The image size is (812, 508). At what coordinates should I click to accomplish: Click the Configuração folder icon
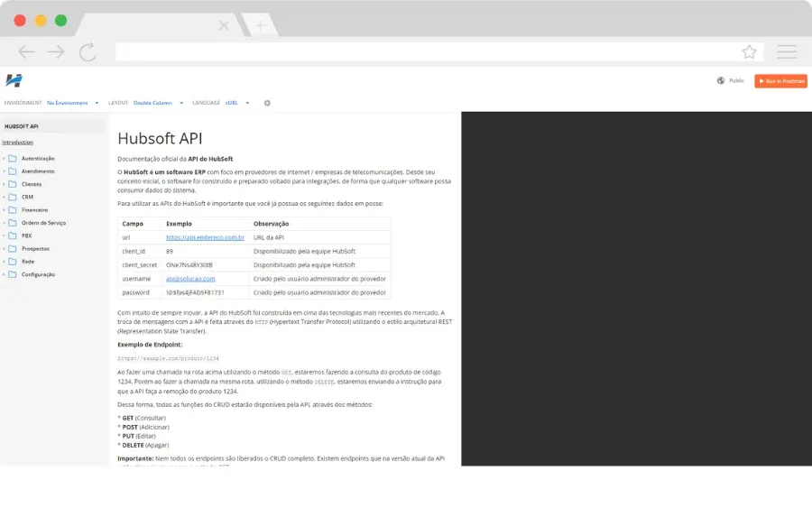click(13, 275)
